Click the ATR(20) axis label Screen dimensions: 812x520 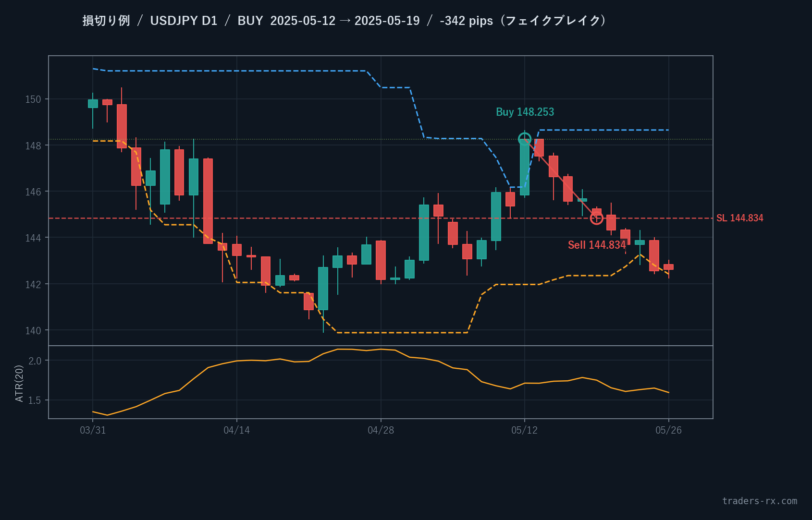pyautogui.click(x=19, y=383)
